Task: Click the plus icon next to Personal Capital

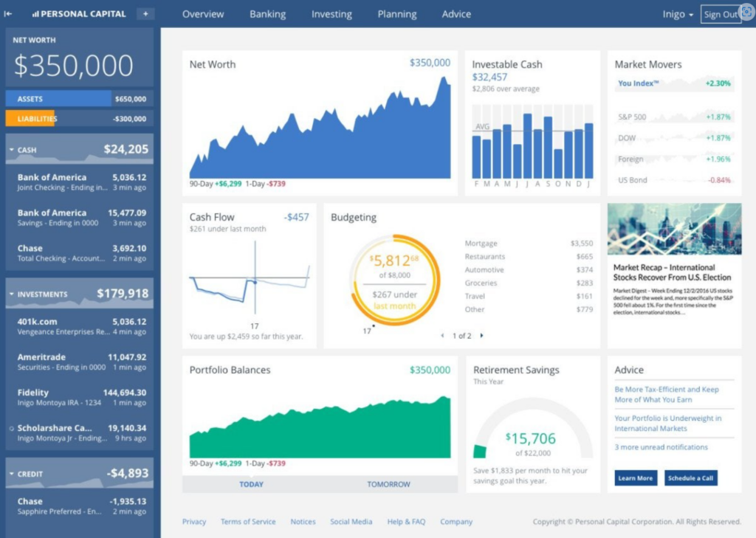Action: pos(145,14)
